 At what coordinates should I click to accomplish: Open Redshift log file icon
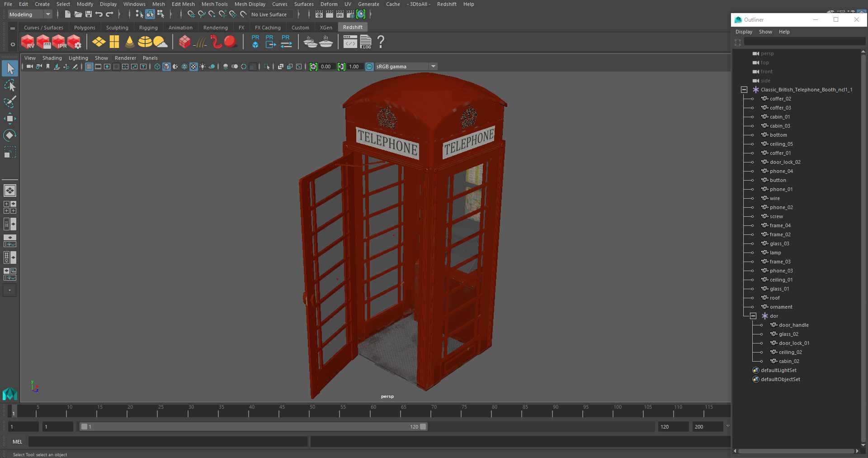coord(366,42)
